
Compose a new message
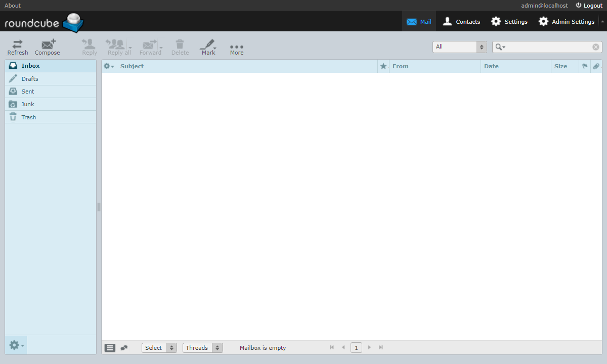pos(48,47)
